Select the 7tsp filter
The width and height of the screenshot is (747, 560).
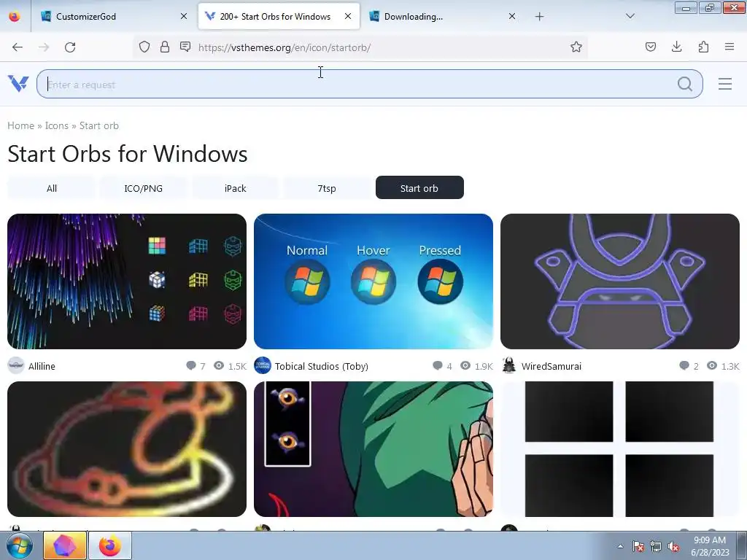[x=327, y=188]
